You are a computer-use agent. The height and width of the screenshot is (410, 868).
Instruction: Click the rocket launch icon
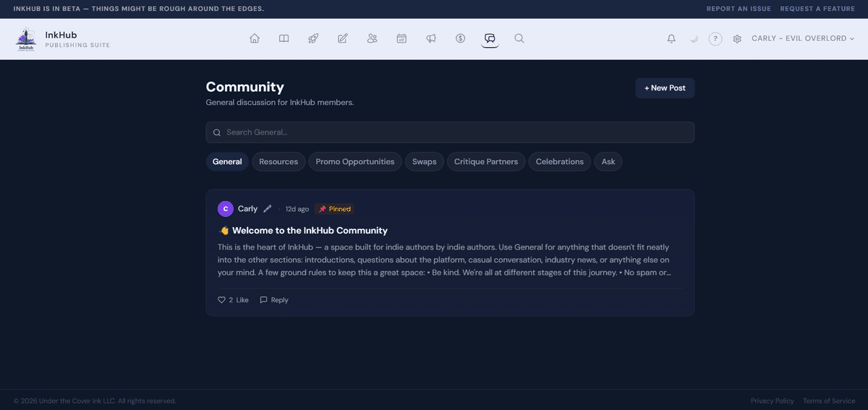(313, 38)
